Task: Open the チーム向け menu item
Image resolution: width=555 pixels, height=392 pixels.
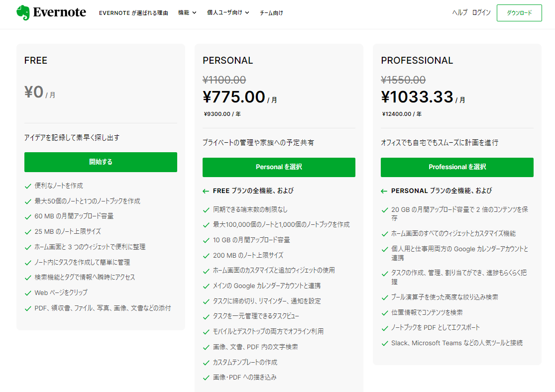Action: coord(271,13)
